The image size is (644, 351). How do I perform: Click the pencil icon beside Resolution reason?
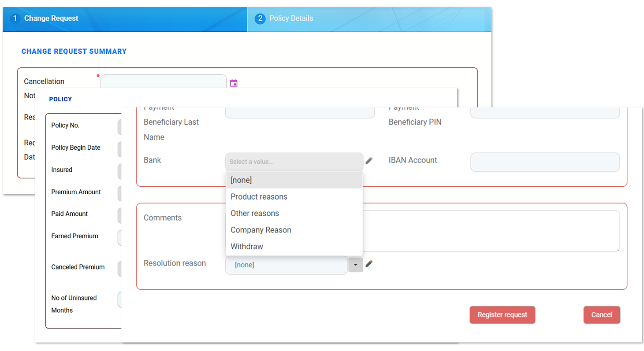pos(369,264)
